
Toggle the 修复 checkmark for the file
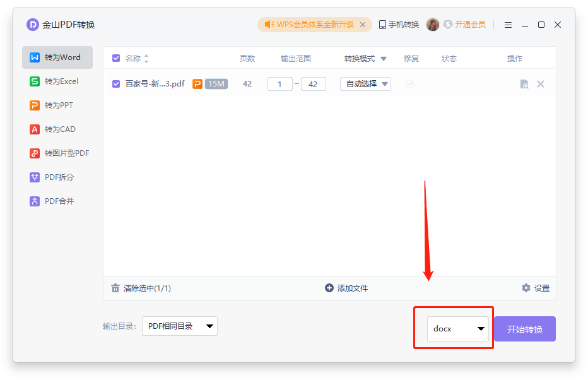click(409, 84)
